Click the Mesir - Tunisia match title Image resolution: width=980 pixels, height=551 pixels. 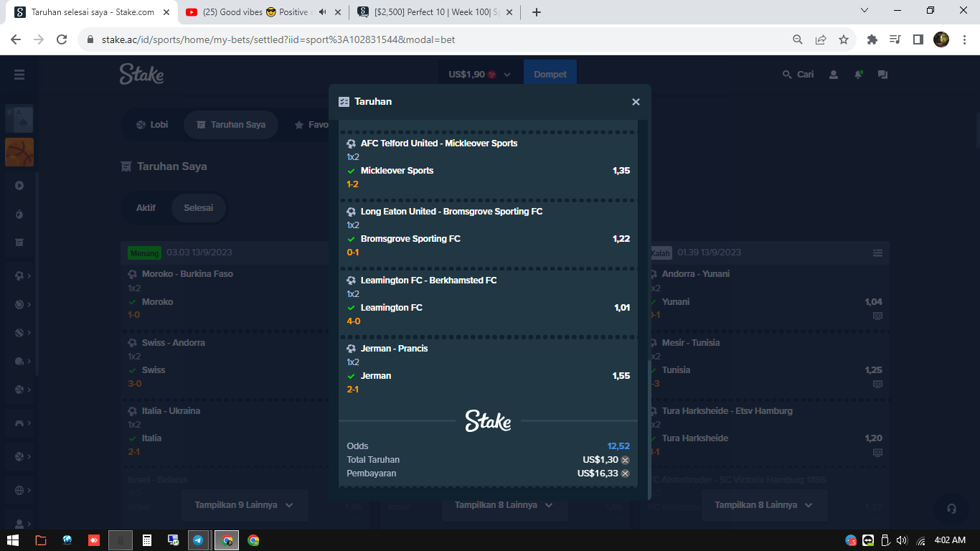(x=691, y=343)
